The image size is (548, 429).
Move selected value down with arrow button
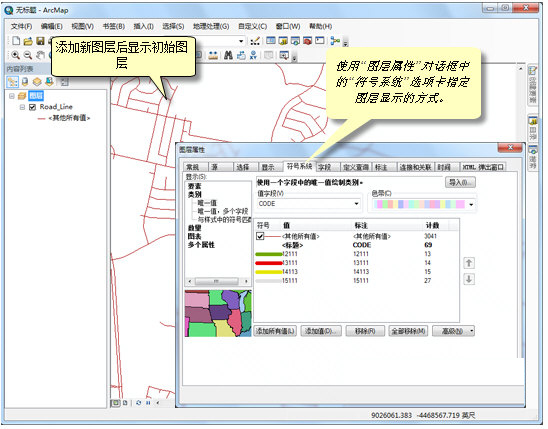click(x=469, y=279)
